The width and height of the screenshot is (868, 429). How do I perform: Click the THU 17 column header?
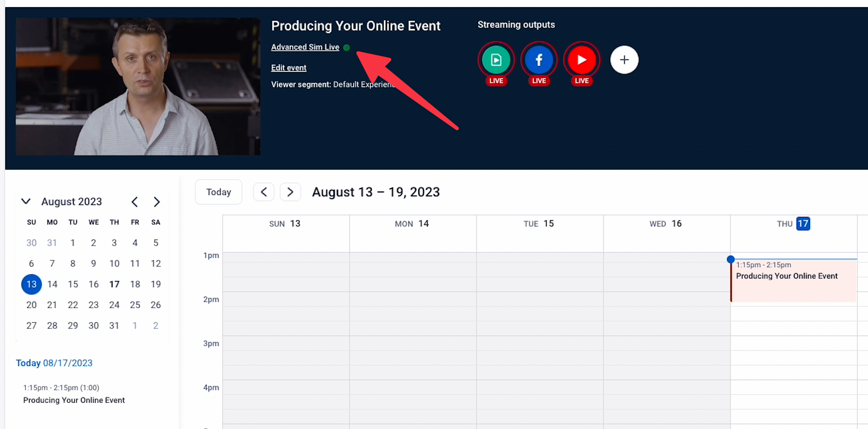click(x=794, y=224)
